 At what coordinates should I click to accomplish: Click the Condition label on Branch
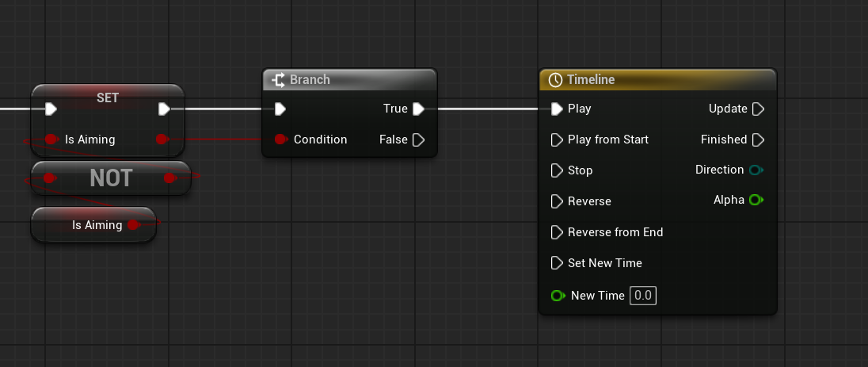point(321,140)
